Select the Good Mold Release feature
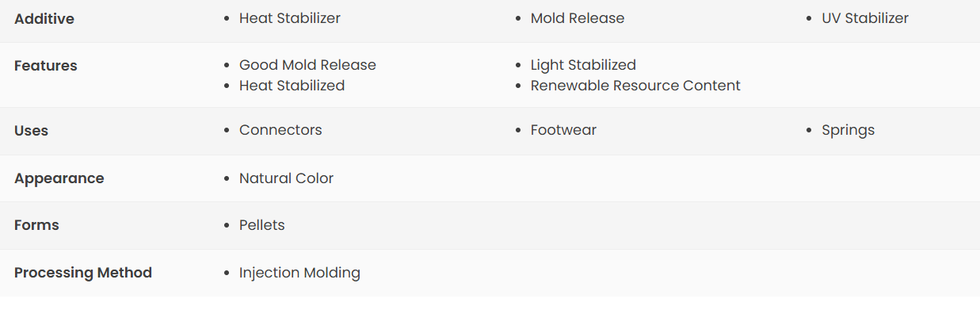Screen dimensions: 980x310 click(x=307, y=65)
